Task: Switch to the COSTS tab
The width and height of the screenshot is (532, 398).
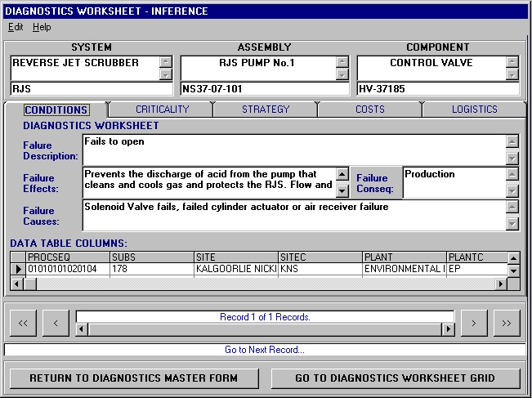Action: point(370,110)
